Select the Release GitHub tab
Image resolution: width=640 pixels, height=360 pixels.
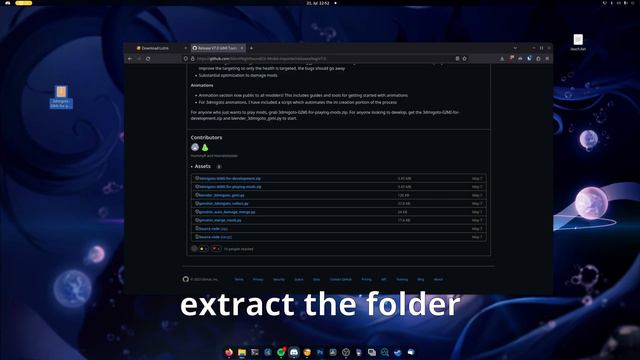(218, 48)
